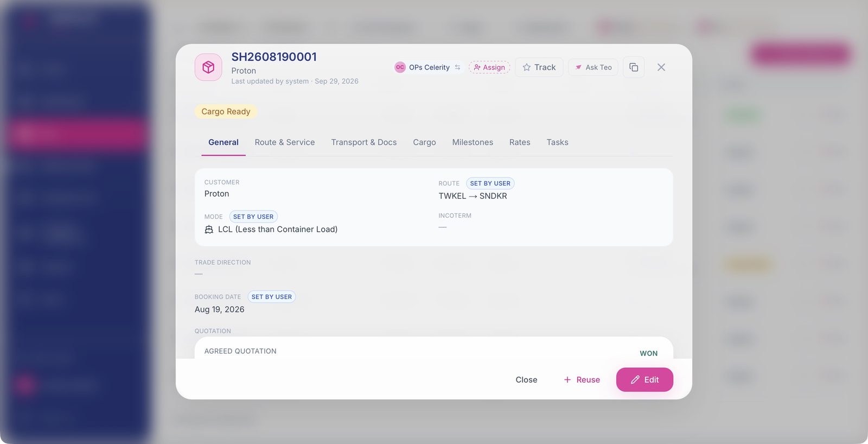Click the Edit button

pos(644,379)
